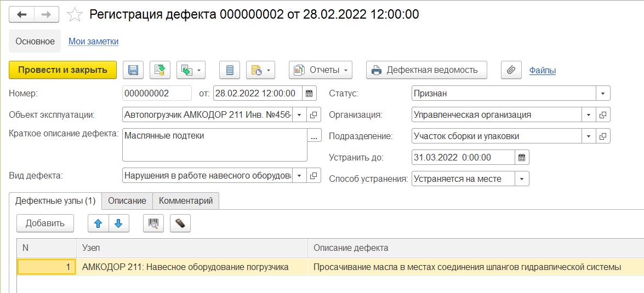The height and width of the screenshot is (293, 644).
Task: Open calendar picker for document date
Action: [x=309, y=94]
